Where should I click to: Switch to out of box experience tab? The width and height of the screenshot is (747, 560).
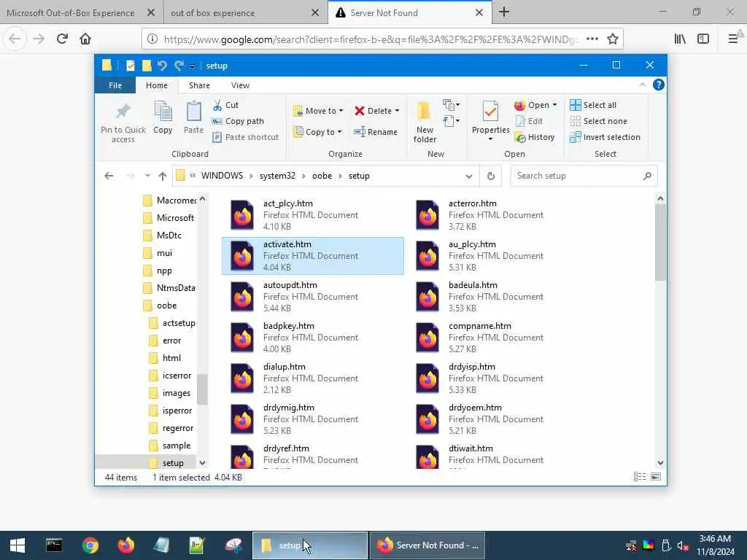212,13
